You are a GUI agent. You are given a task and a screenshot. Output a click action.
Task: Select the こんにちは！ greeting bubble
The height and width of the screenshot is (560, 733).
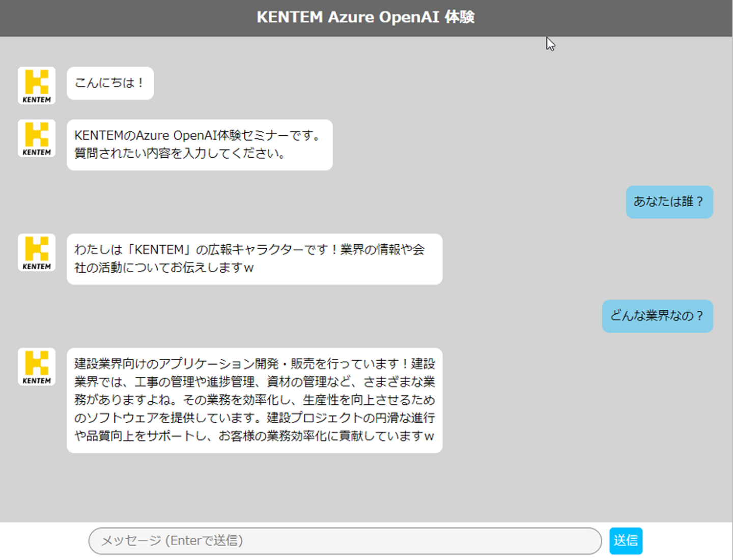[110, 83]
